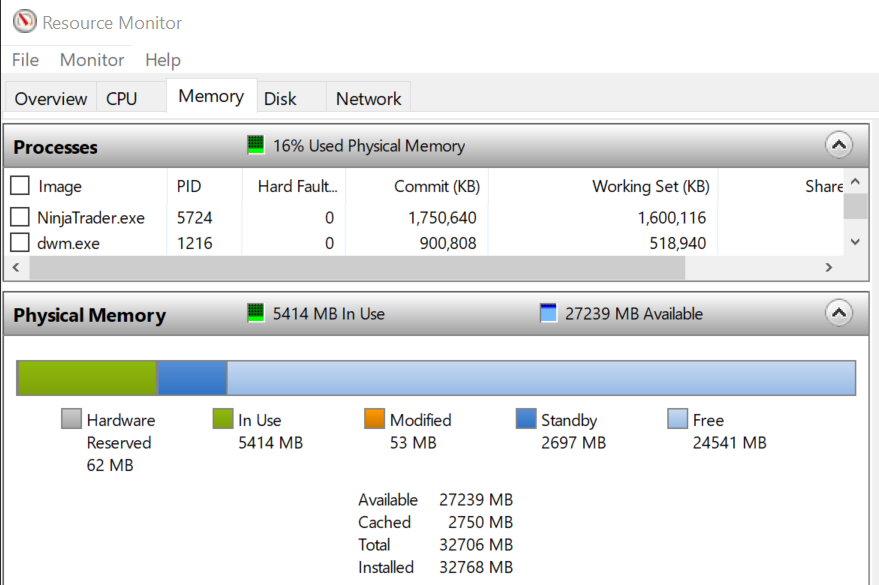The height and width of the screenshot is (585, 879).
Task: Toggle the select-all Image column checkbox
Action: 20,185
